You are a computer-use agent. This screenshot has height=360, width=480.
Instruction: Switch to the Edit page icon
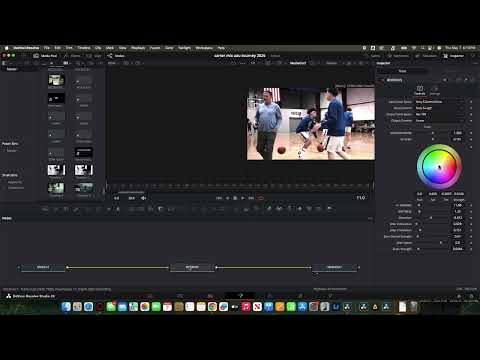coord(210,296)
